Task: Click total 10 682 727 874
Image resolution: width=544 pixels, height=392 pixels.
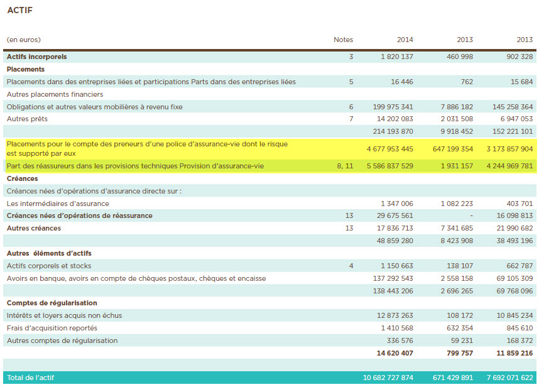Action: point(388,378)
